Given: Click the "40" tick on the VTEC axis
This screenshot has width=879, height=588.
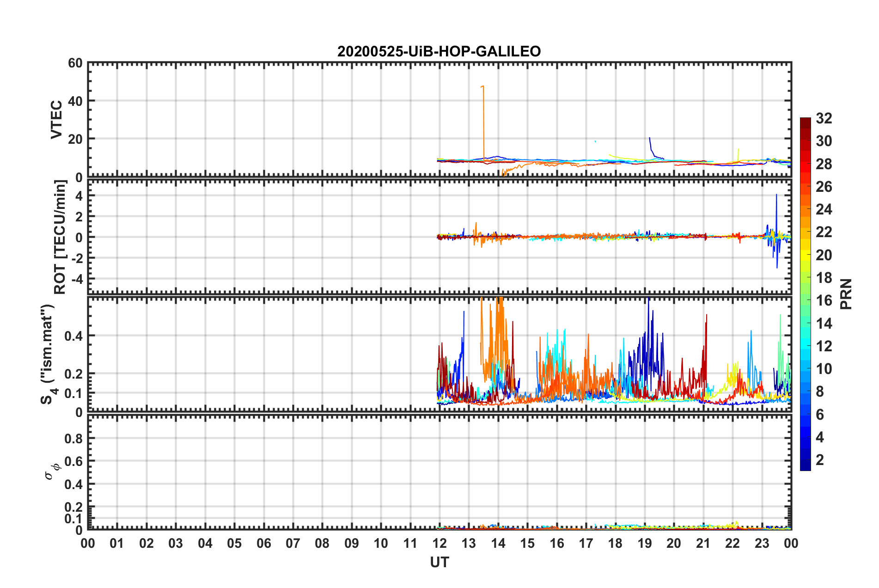Looking at the screenshot, I should pyautogui.click(x=75, y=101).
